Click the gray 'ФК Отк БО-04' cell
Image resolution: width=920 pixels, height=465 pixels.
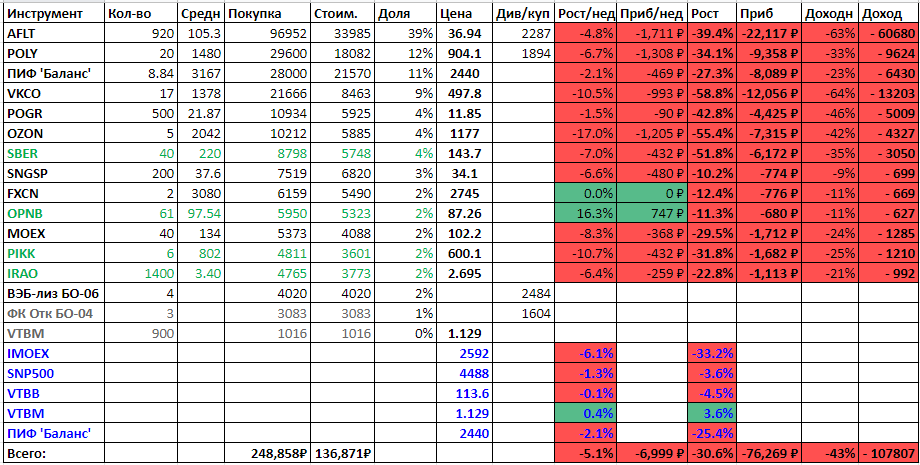[x=53, y=314]
